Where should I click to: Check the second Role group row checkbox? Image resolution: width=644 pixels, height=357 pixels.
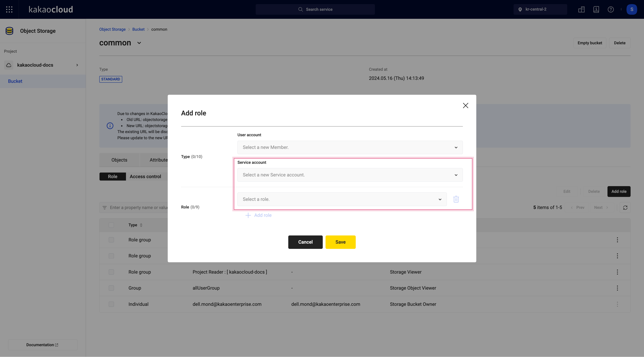pos(111,256)
